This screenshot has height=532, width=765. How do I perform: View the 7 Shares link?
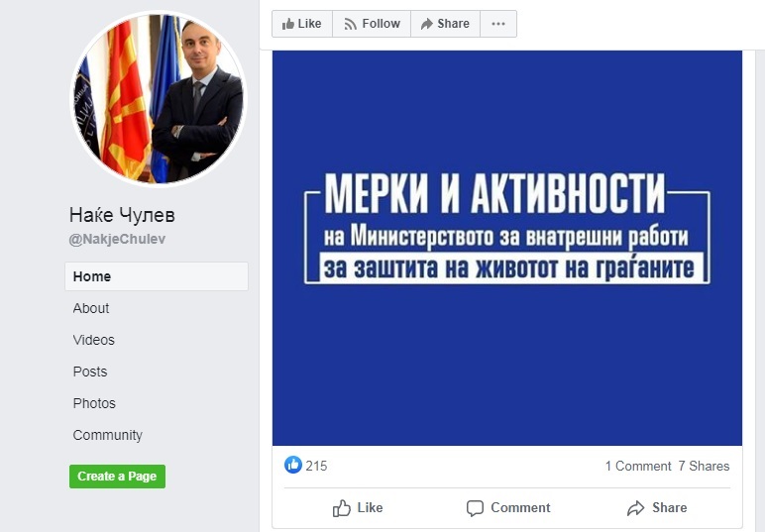pos(704,467)
